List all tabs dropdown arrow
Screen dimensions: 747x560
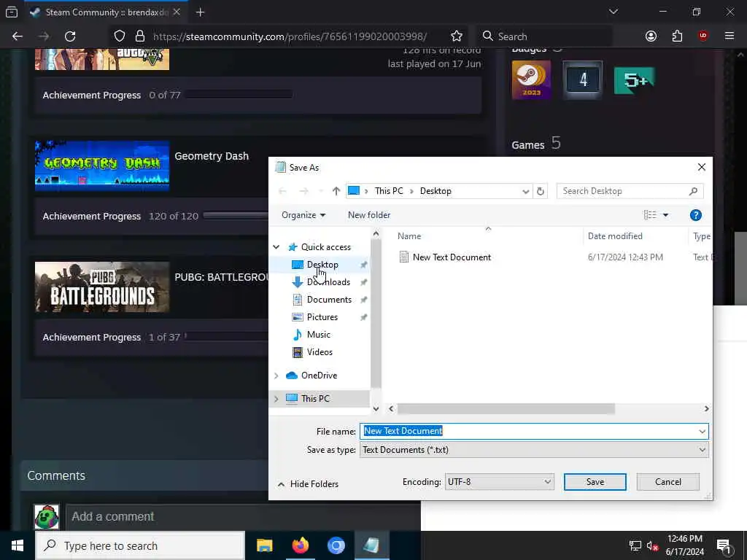tap(613, 12)
